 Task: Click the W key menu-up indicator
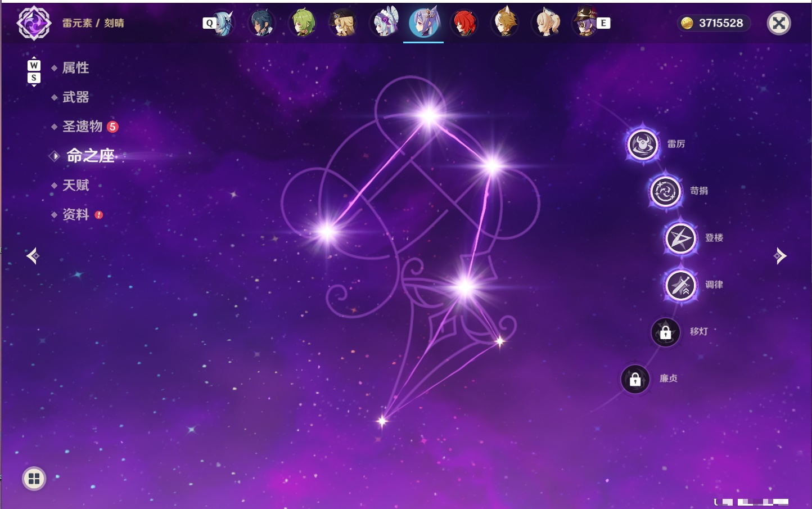(x=34, y=65)
